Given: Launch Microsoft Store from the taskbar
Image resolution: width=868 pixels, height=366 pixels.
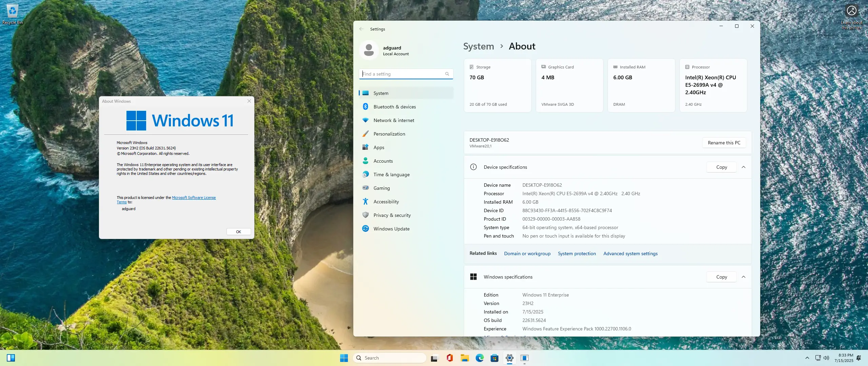Looking at the screenshot, I should 495,358.
